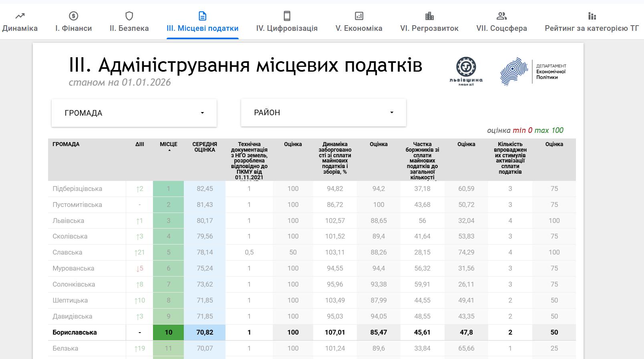Screen dimensions: 644x359
Task: Click the Рейтинг за категорією bar icon
Action: 592,16
